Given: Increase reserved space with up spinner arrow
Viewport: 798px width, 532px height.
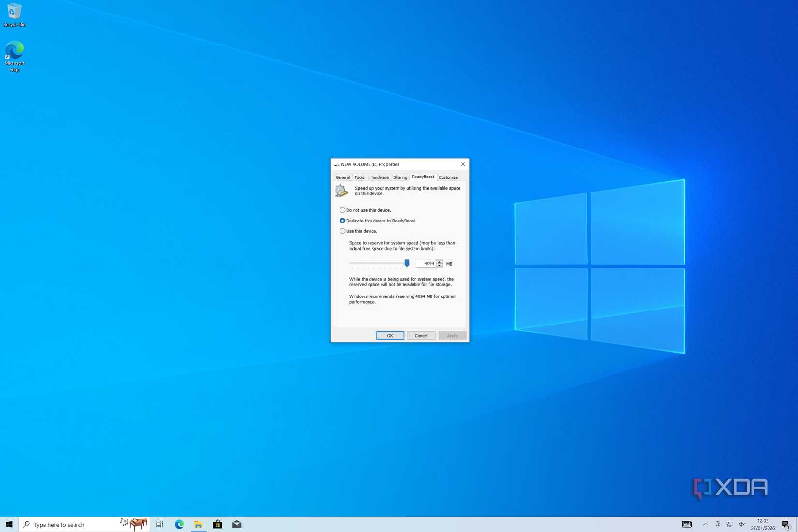Looking at the screenshot, I should (439, 262).
